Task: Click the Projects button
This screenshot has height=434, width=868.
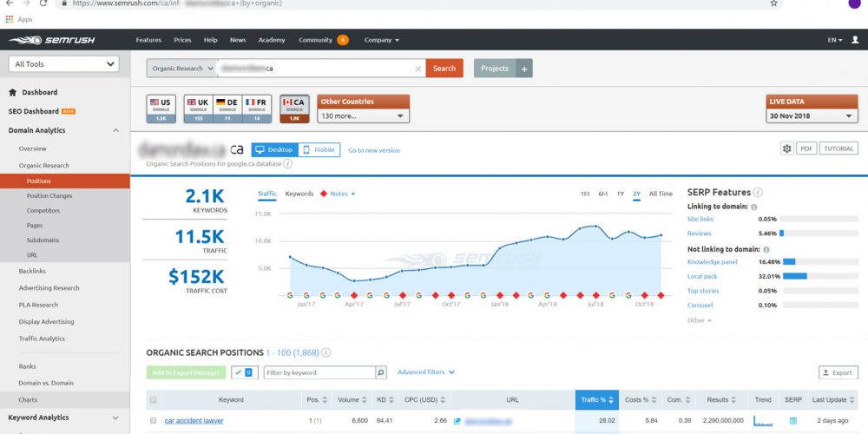Action: point(495,69)
